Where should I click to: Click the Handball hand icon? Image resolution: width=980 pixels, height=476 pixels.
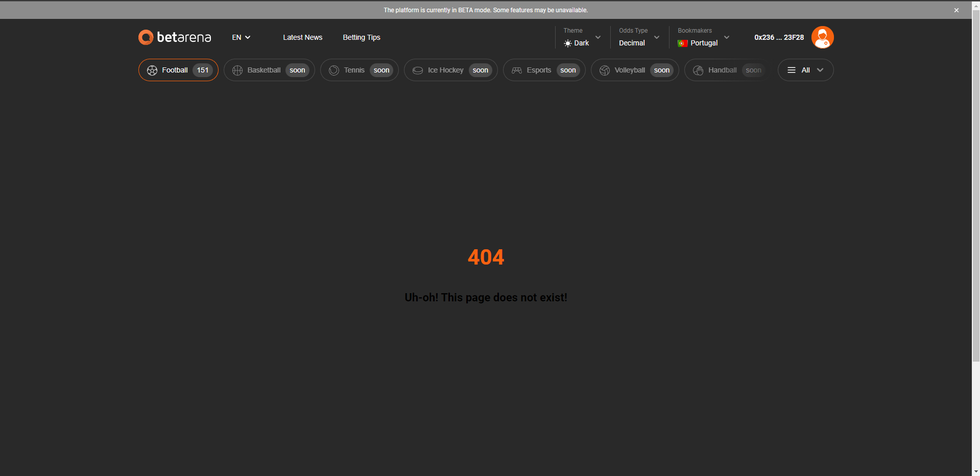pos(698,70)
